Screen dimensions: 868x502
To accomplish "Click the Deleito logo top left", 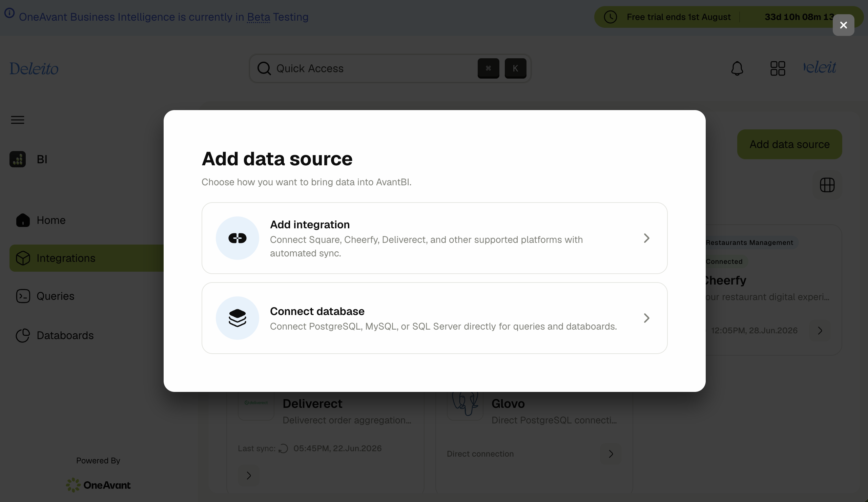I will pyautogui.click(x=34, y=68).
